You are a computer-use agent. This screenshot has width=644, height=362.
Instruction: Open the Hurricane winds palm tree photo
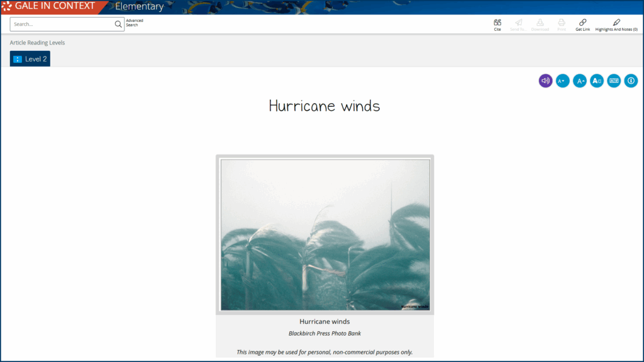(325, 234)
